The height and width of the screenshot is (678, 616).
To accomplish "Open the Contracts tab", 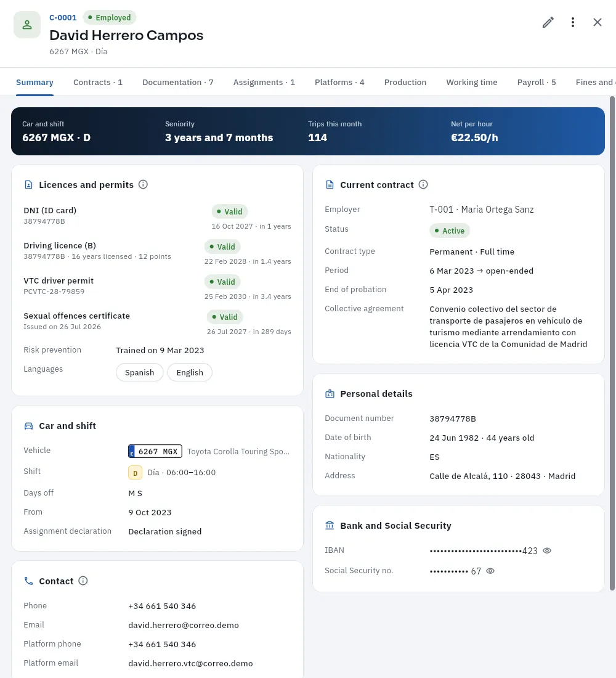I will pos(98,82).
